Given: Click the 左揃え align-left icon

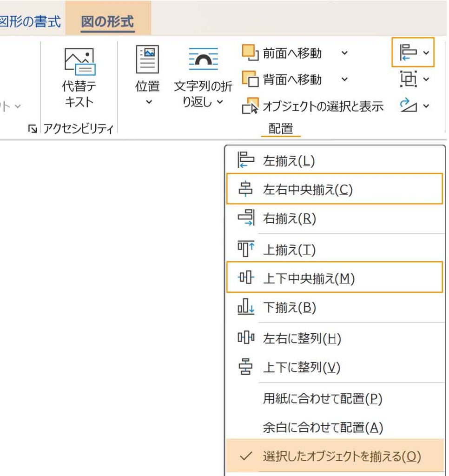Looking at the screenshot, I should click(245, 160).
